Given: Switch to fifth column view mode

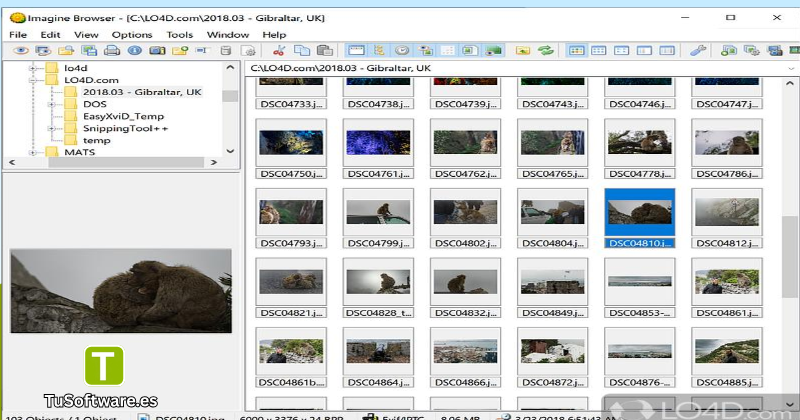Looking at the screenshot, I should (667, 51).
